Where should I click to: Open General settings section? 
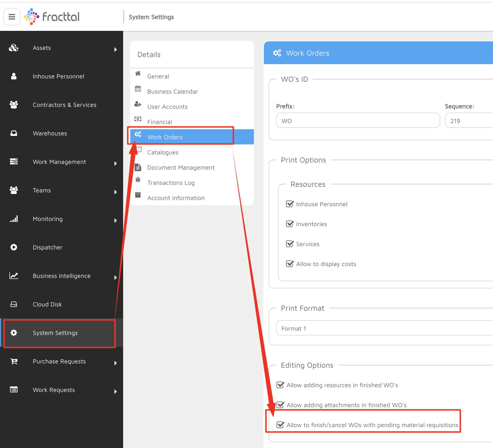192,76
